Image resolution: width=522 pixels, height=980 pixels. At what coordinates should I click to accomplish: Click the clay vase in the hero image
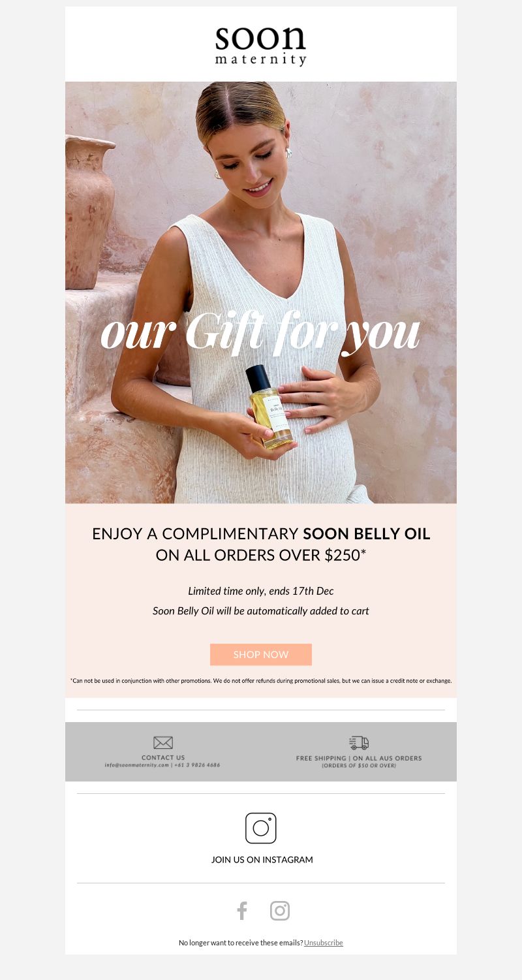(x=89, y=212)
